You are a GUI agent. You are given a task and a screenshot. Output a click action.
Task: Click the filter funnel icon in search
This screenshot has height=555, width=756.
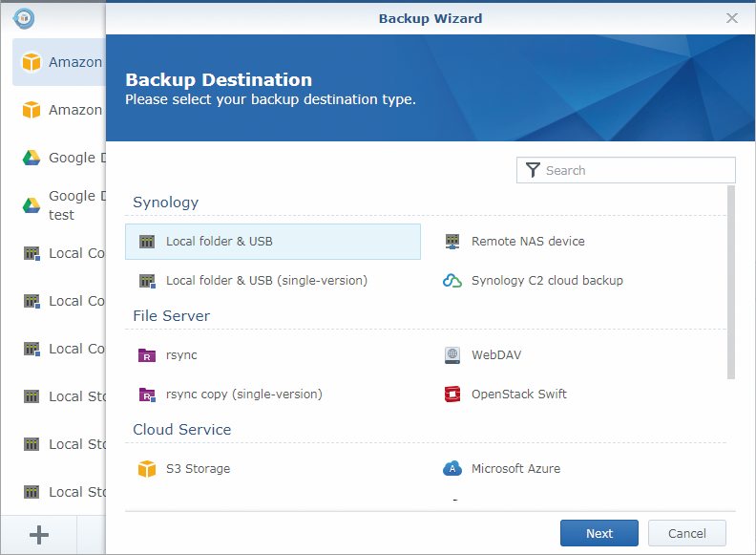pos(533,170)
